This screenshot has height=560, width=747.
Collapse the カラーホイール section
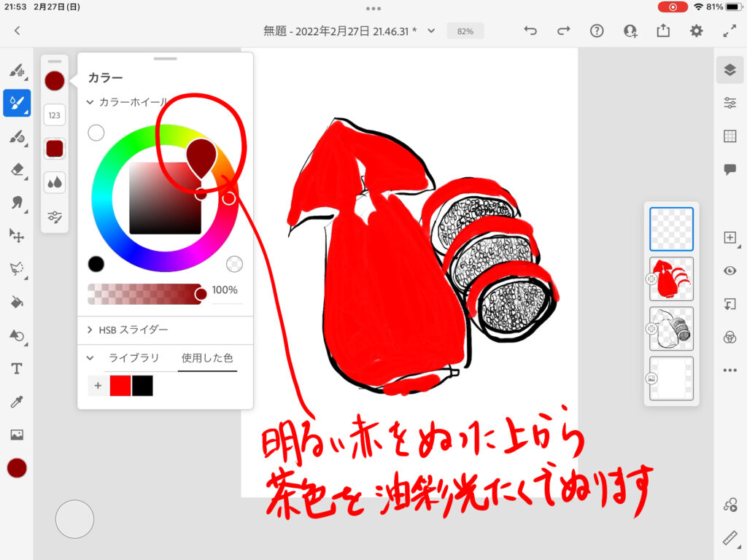point(91,103)
